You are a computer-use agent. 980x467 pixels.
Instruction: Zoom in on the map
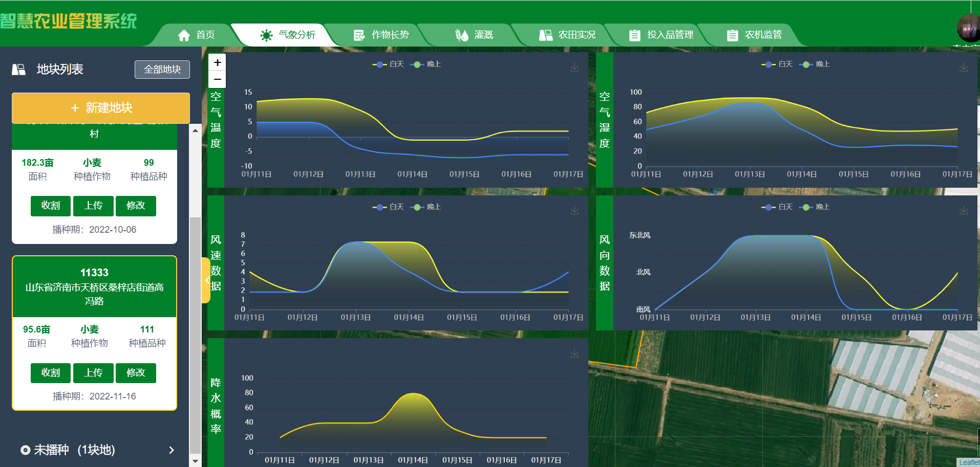pos(217,62)
